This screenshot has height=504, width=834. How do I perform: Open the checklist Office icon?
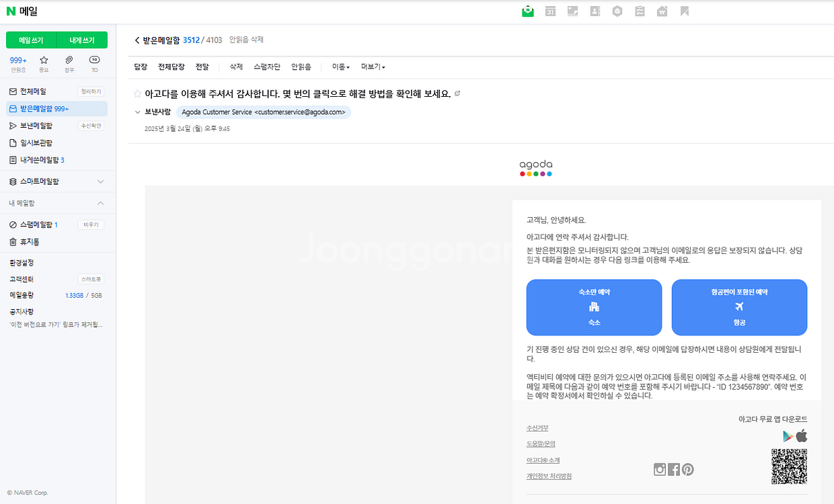[x=640, y=11]
